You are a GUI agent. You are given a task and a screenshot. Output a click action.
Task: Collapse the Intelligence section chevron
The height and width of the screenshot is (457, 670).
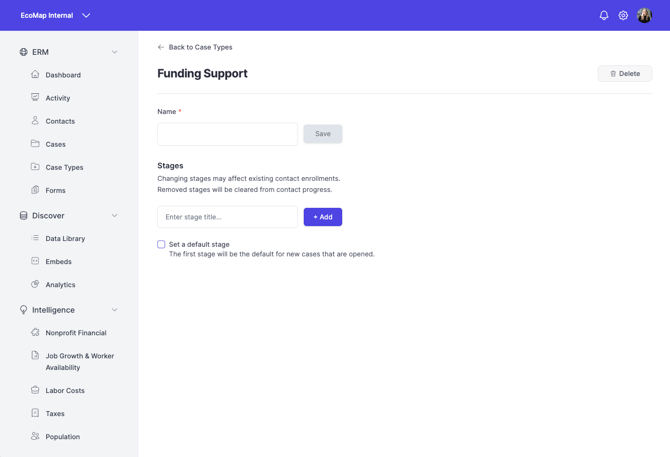(115, 310)
